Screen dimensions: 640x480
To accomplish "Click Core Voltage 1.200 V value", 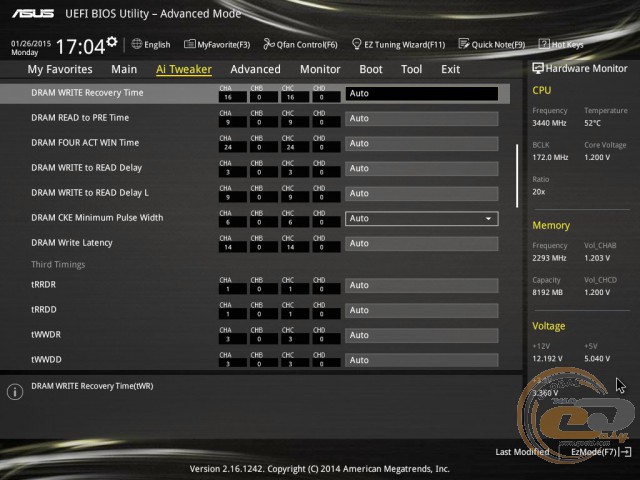I will click(x=597, y=157).
